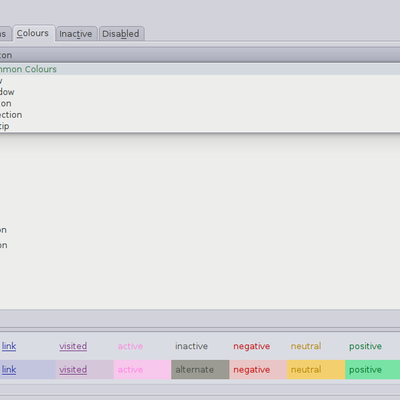400x400 pixels.
Task: Click the 'inactive' preview text
Action: 191,346
